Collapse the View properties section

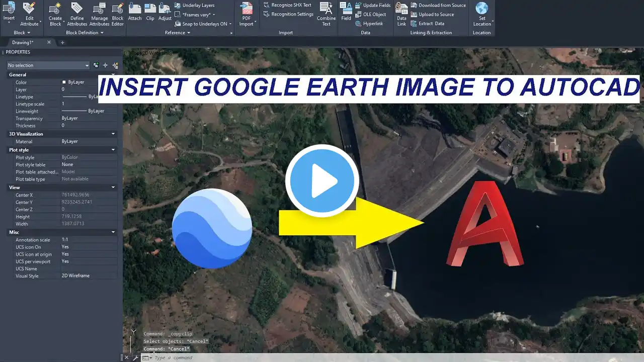coord(113,187)
